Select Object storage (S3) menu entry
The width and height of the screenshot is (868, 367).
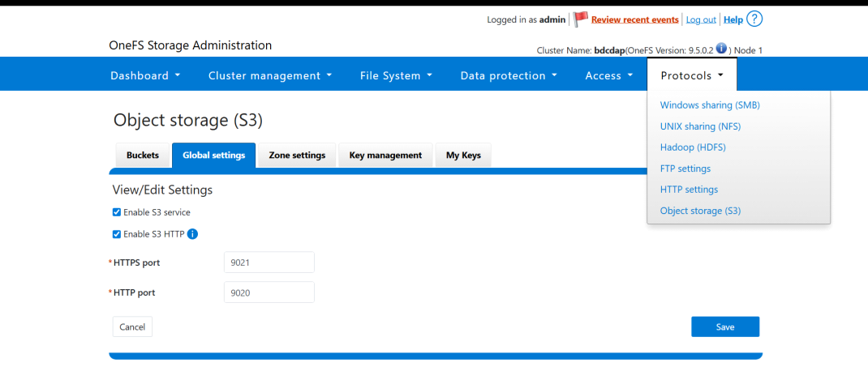pyautogui.click(x=700, y=211)
